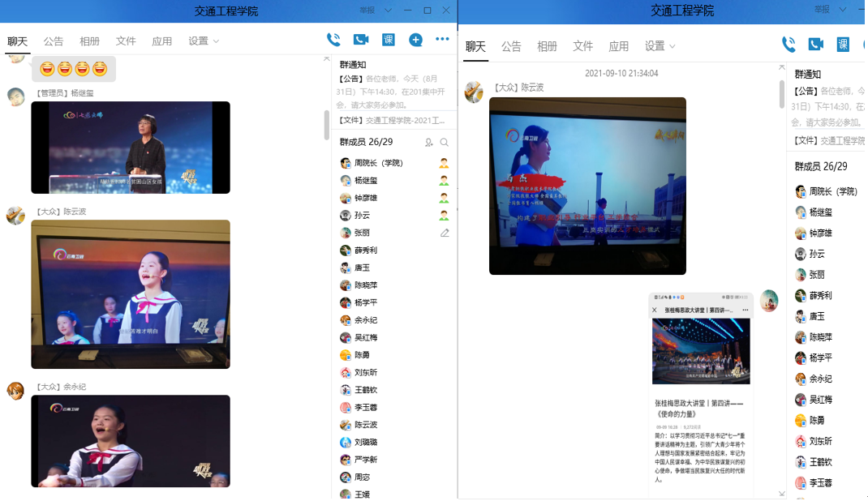The width and height of the screenshot is (868, 501).
Task: Switch to the 相册 tab in right window
Action: (x=547, y=46)
